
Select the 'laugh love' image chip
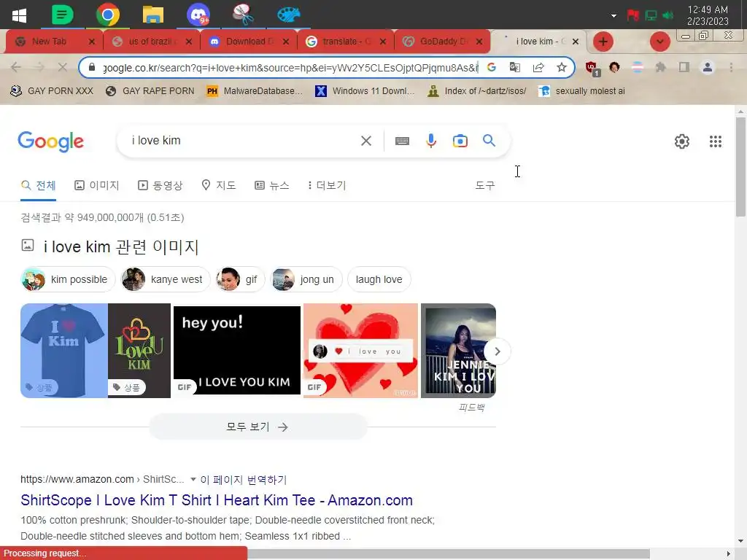pos(379,279)
